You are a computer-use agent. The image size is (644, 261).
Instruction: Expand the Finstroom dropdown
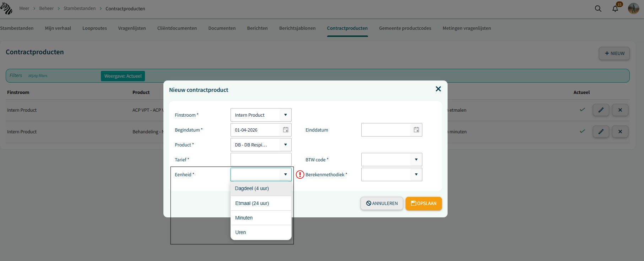point(286,115)
